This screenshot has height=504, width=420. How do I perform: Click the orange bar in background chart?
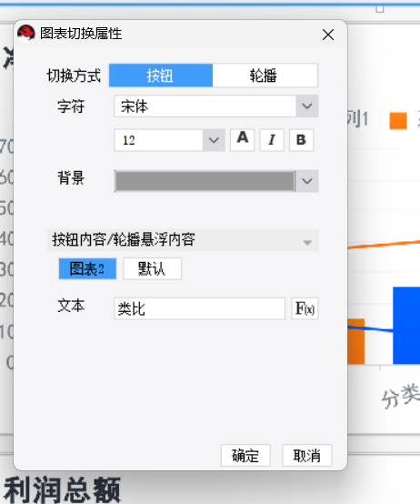(x=355, y=341)
